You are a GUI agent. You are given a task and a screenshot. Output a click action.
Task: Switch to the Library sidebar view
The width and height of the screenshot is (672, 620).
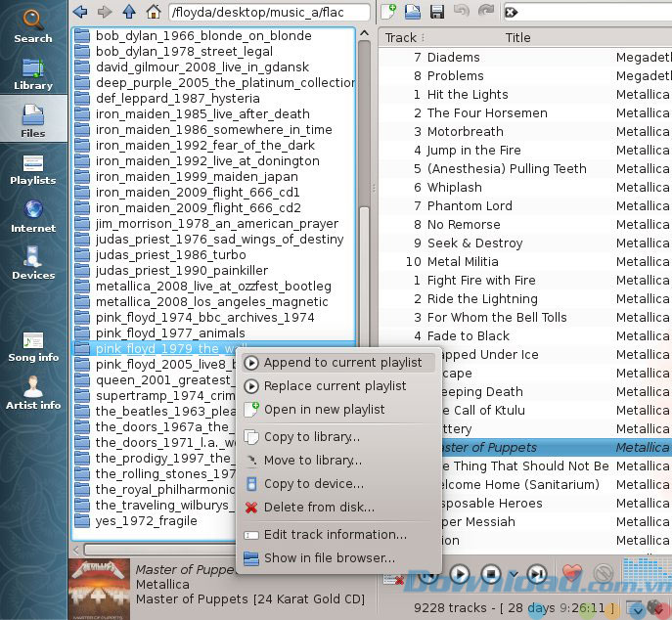(x=32, y=73)
